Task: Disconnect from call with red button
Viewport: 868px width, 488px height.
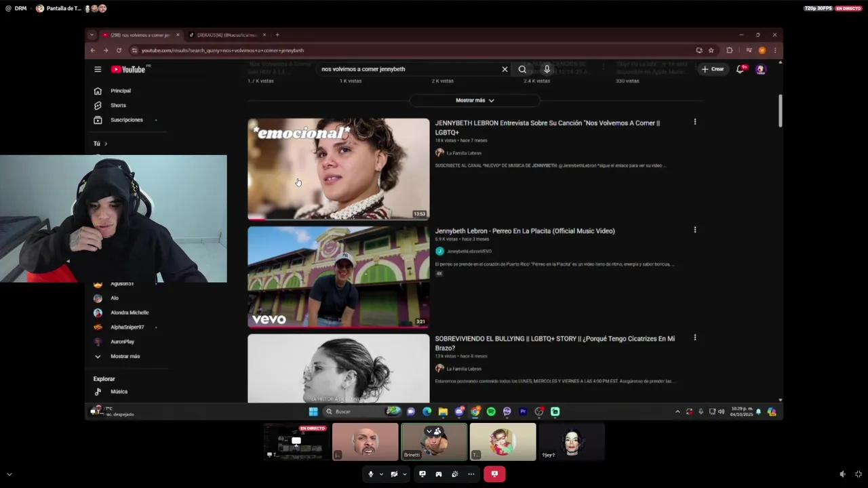Action: 494,474
